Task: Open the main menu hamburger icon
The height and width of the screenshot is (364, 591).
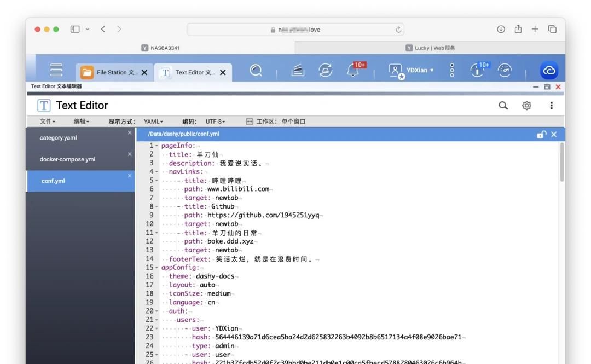Action: point(55,70)
